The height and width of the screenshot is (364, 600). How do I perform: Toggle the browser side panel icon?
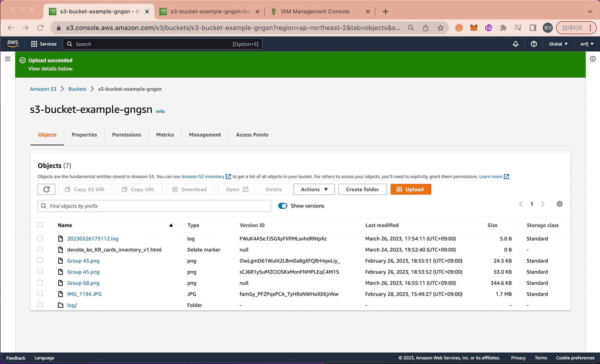tap(533, 28)
